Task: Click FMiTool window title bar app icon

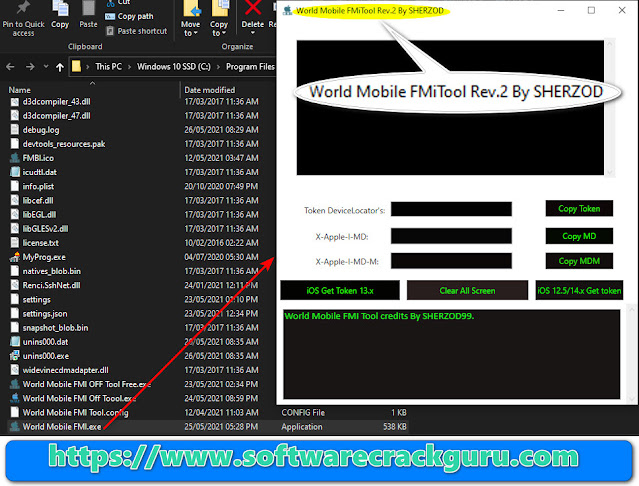Action: pos(287,11)
